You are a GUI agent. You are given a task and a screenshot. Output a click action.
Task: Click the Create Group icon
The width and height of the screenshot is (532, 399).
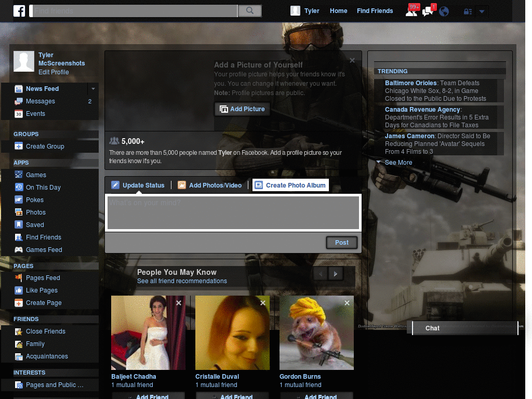[19, 146]
